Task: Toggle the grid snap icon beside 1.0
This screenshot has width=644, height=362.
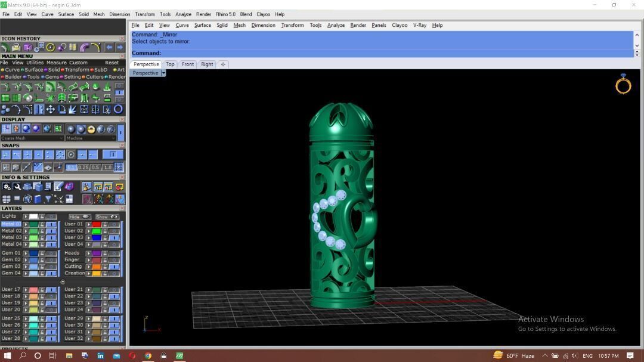Action: (119, 167)
